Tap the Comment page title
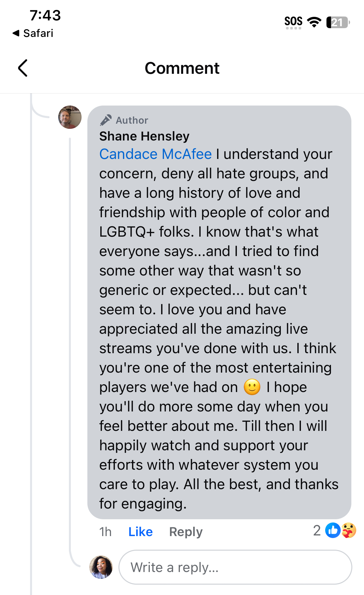This screenshot has width=364, height=595. coord(182,68)
